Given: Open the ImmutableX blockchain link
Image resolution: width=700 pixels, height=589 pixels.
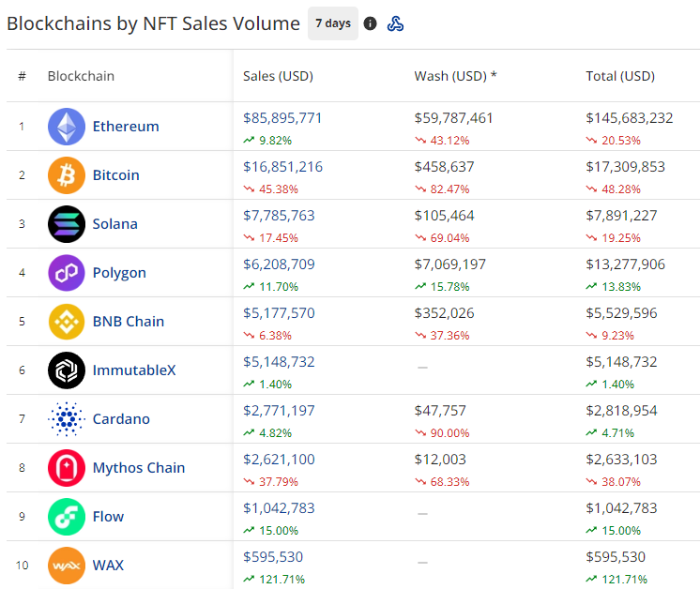Looking at the screenshot, I should point(134,370).
